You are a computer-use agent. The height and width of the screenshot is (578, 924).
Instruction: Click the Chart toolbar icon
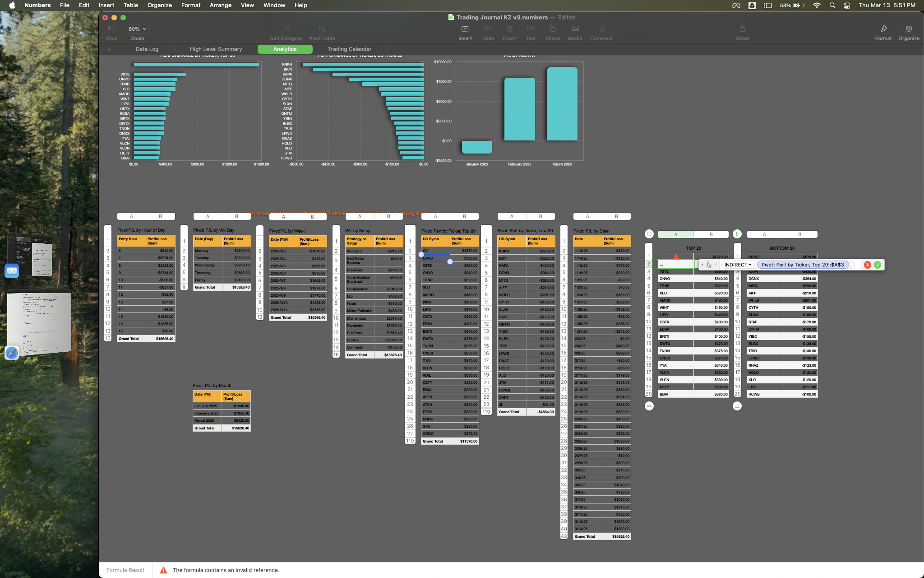coord(509,29)
